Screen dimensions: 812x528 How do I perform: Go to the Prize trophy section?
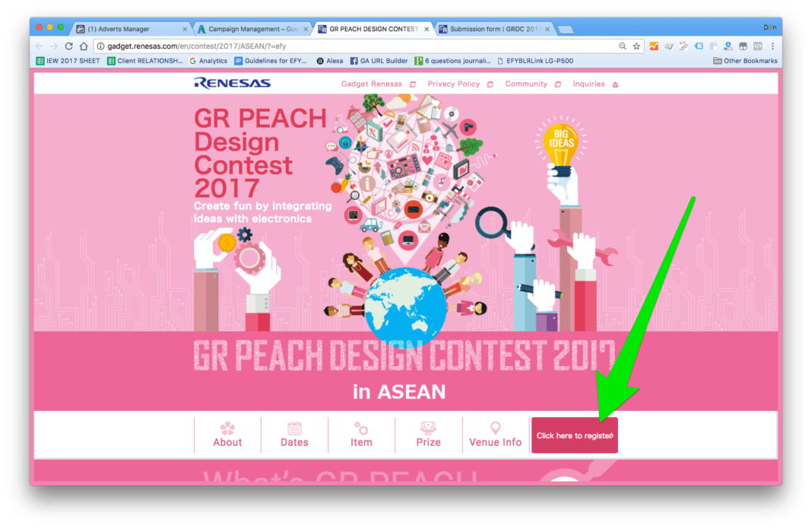click(428, 434)
